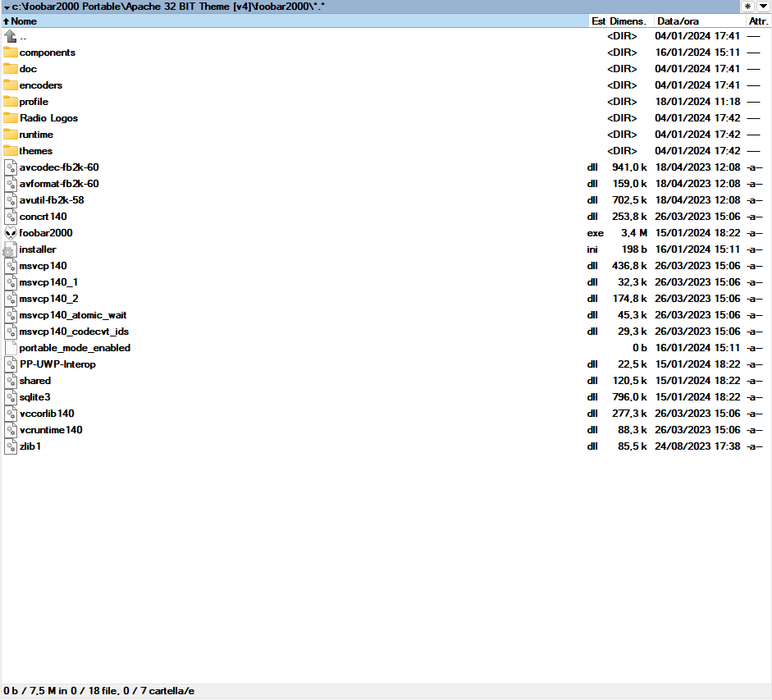
Task: Select the portable_mode_enabled file name
Action: [x=75, y=348]
